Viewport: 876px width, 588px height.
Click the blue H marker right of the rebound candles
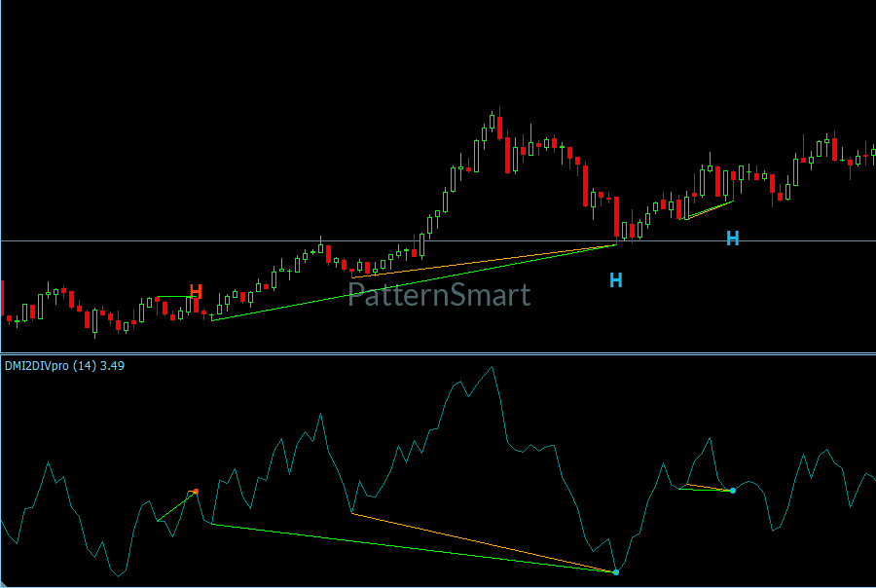pyautogui.click(x=732, y=239)
